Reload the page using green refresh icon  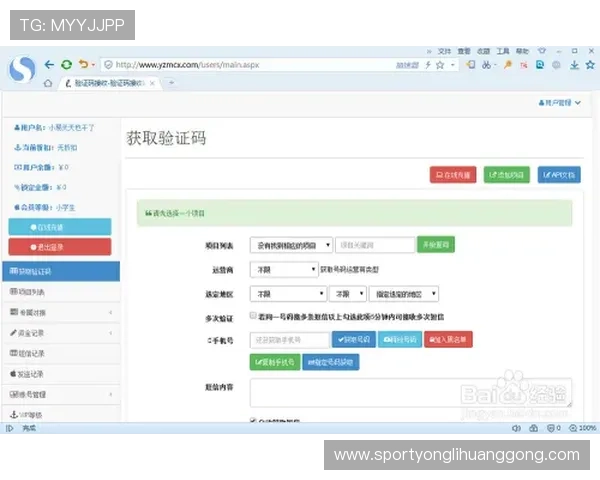[x=67, y=65]
